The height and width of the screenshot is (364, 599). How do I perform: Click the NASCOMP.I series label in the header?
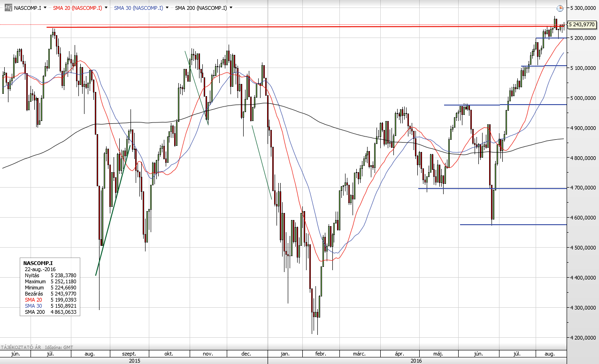click(x=27, y=8)
